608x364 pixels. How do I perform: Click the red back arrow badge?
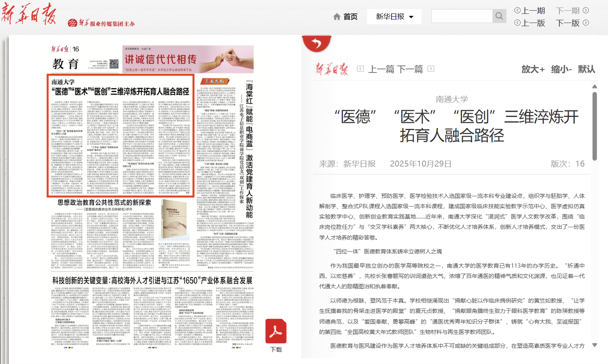(x=316, y=43)
